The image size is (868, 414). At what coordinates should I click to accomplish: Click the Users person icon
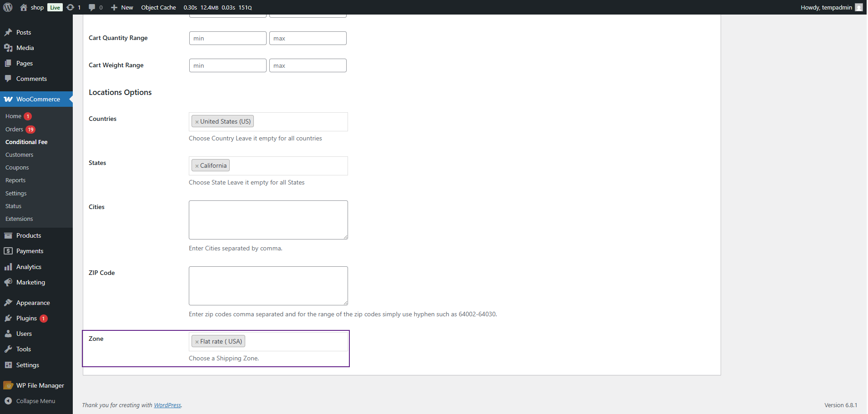[x=8, y=334]
